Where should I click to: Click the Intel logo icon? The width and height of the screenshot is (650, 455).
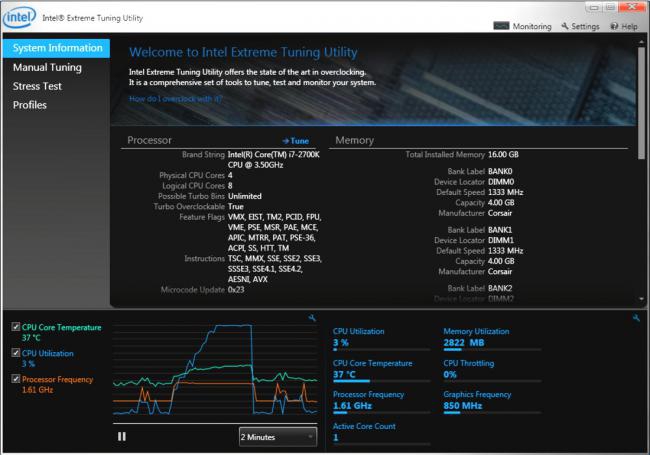[19, 18]
